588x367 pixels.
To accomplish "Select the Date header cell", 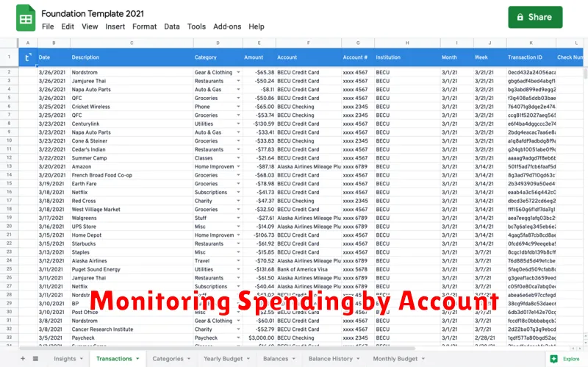I will [54, 57].
